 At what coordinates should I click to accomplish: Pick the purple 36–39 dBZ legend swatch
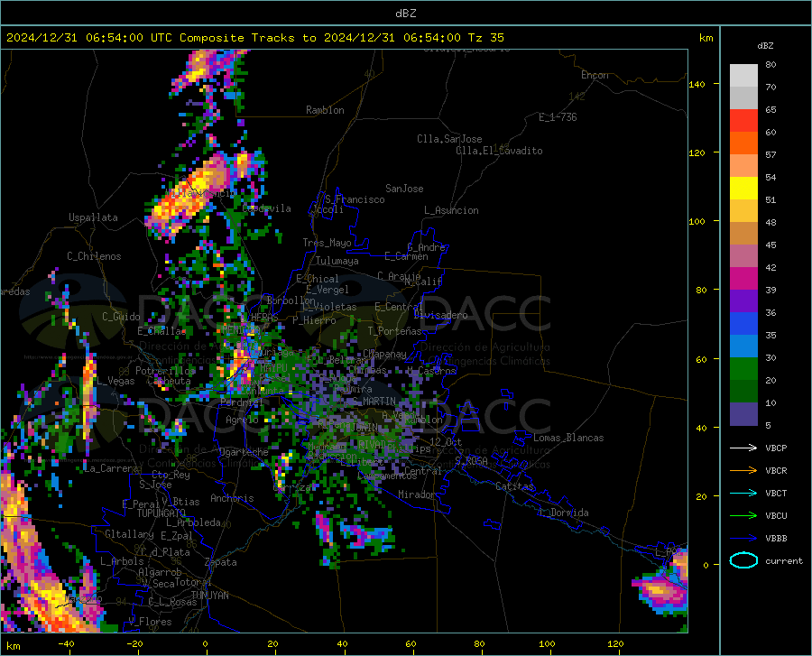click(x=743, y=301)
